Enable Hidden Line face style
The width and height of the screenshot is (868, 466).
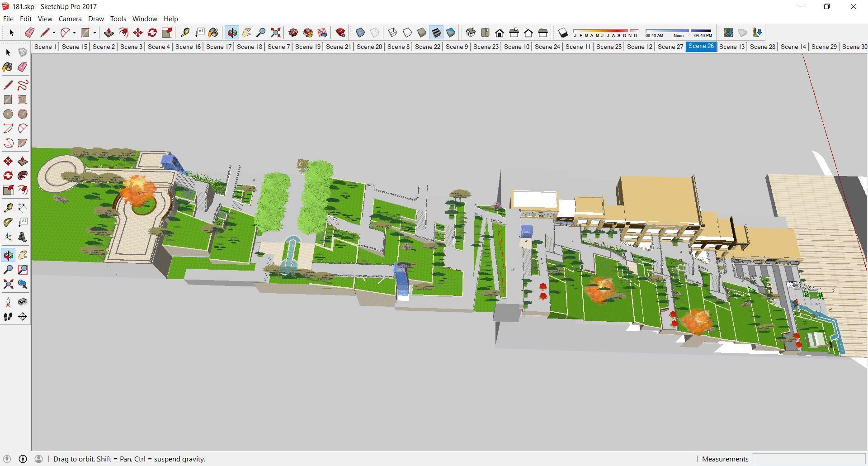407,33
